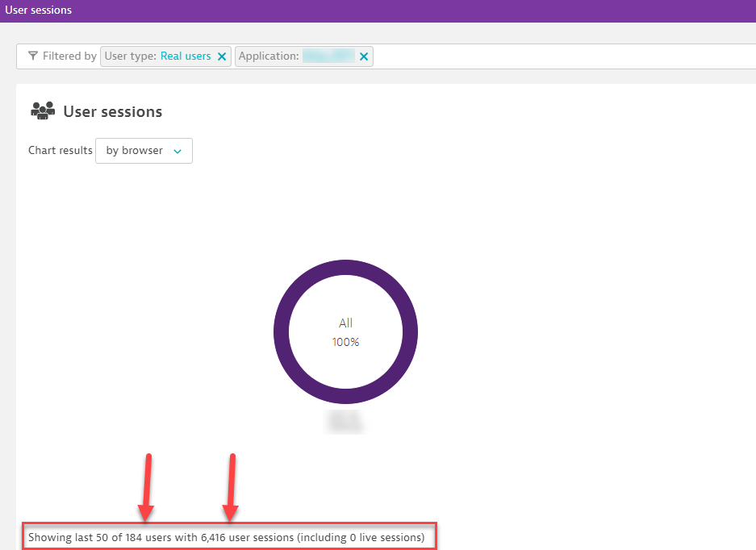
Task: Select the 'All 100%' donut center label
Action: pos(345,332)
